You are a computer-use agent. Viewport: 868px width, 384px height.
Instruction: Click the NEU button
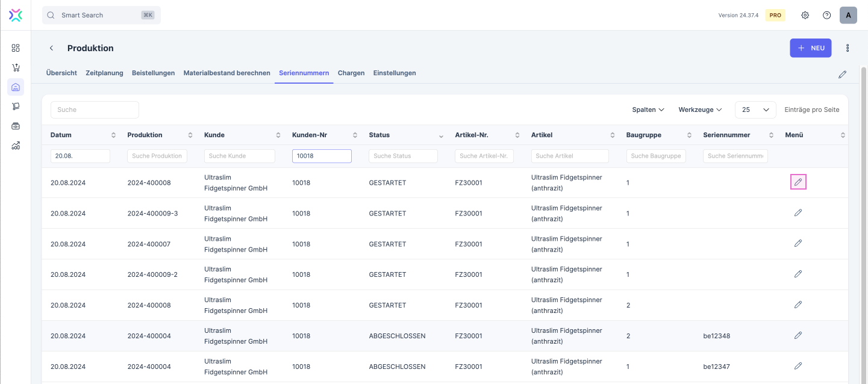click(811, 48)
